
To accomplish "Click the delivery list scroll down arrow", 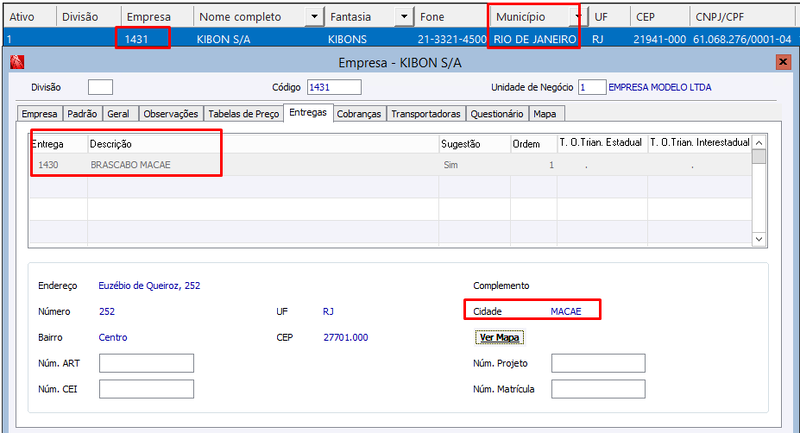I will click(759, 239).
